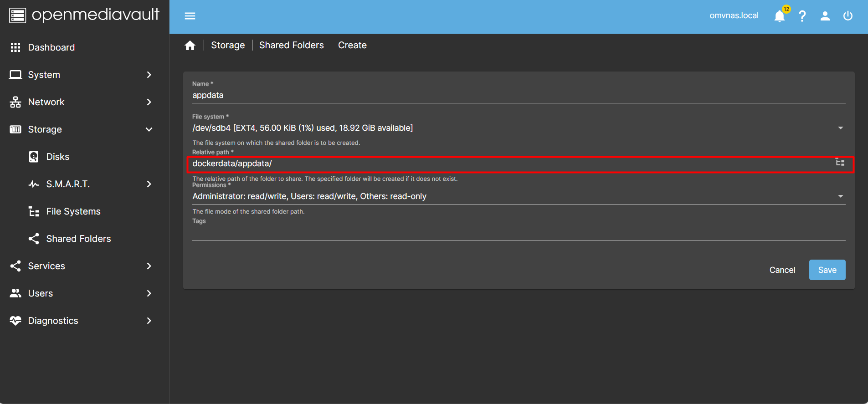
Task: Open the help question mark
Action: coord(802,16)
